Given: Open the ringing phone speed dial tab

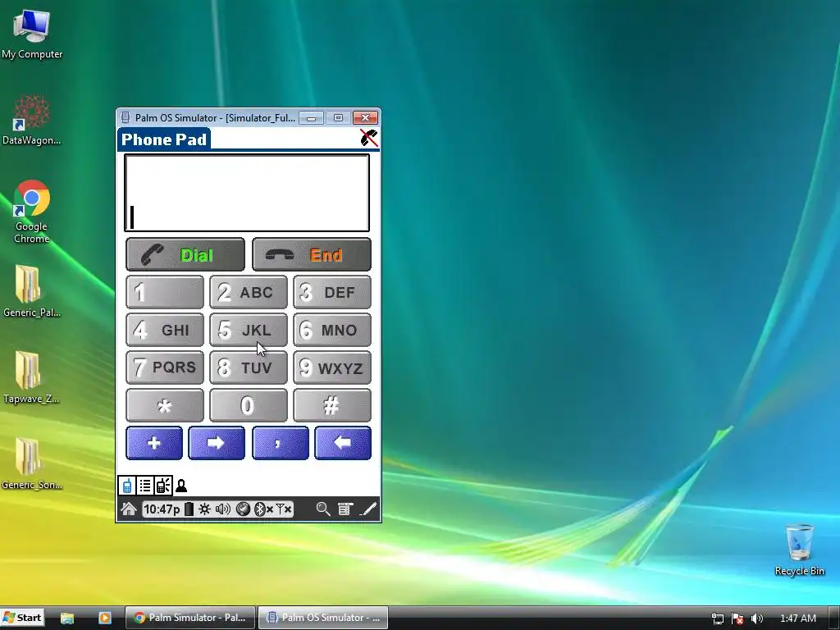Looking at the screenshot, I should (163, 486).
